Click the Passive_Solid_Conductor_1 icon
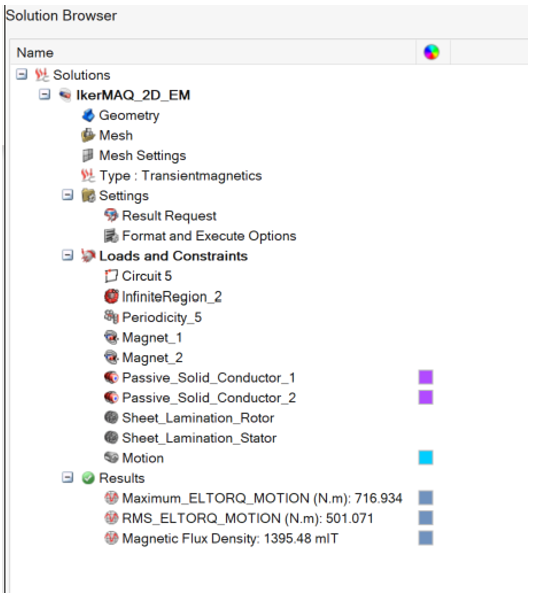 (111, 378)
